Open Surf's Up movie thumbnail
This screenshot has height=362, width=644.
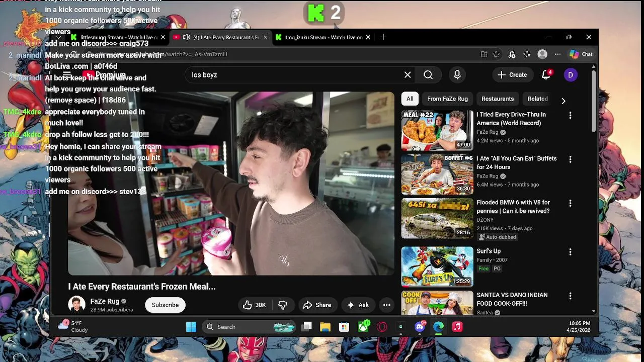(437, 266)
